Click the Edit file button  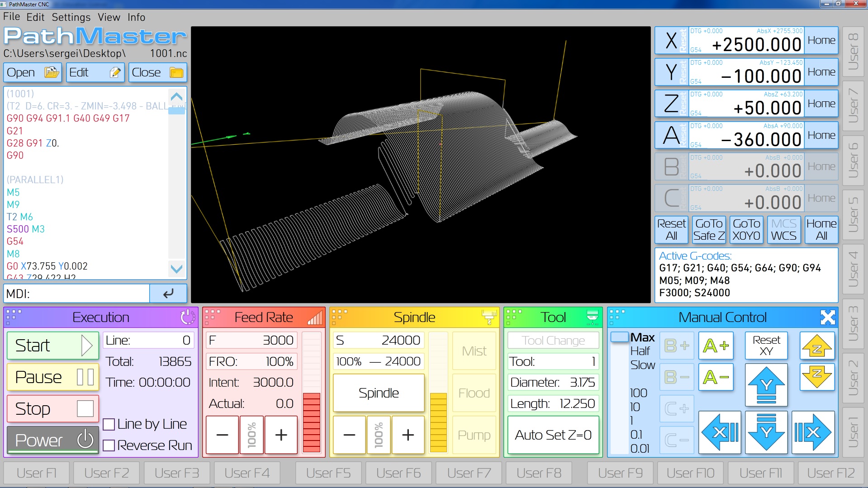click(95, 72)
